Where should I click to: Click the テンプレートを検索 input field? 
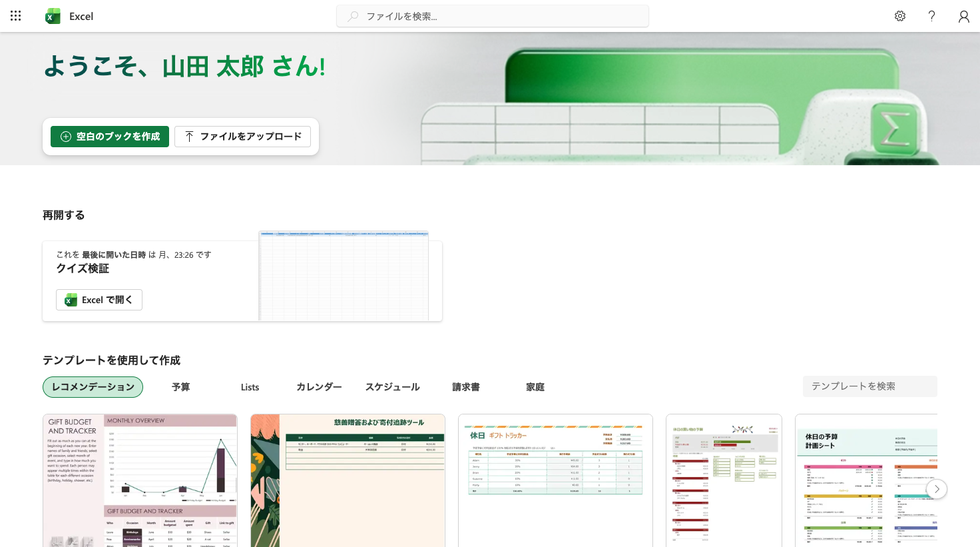pyautogui.click(x=869, y=386)
